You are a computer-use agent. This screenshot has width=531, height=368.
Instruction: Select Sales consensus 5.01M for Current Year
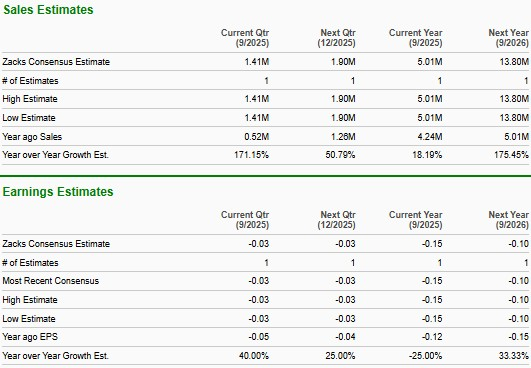[x=430, y=62]
